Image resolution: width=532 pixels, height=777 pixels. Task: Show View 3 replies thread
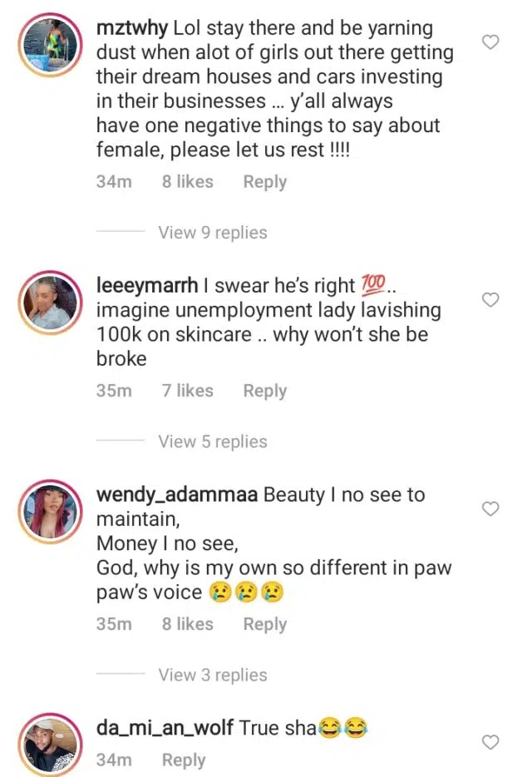click(x=213, y=675)
